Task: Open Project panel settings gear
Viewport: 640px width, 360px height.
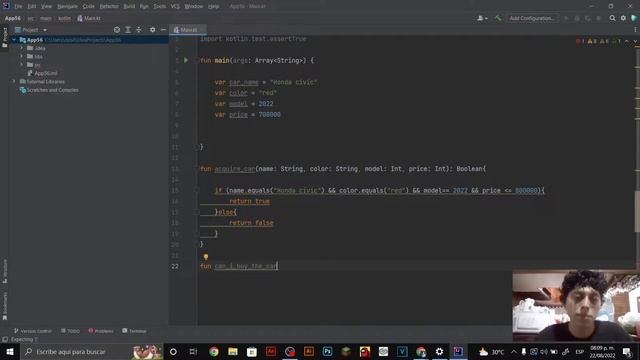Action: 152,30
